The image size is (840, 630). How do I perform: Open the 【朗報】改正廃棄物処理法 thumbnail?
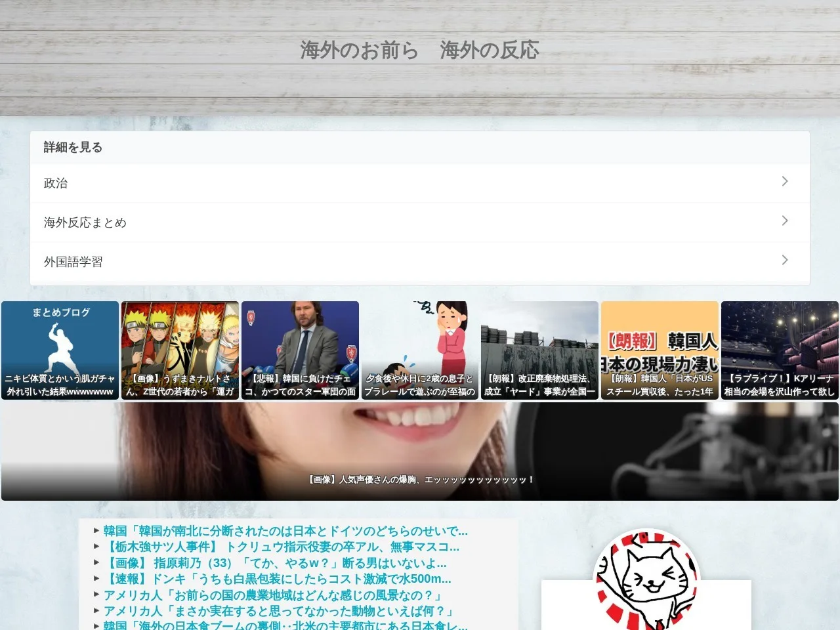pyautogui.click(x=539, y=350)
